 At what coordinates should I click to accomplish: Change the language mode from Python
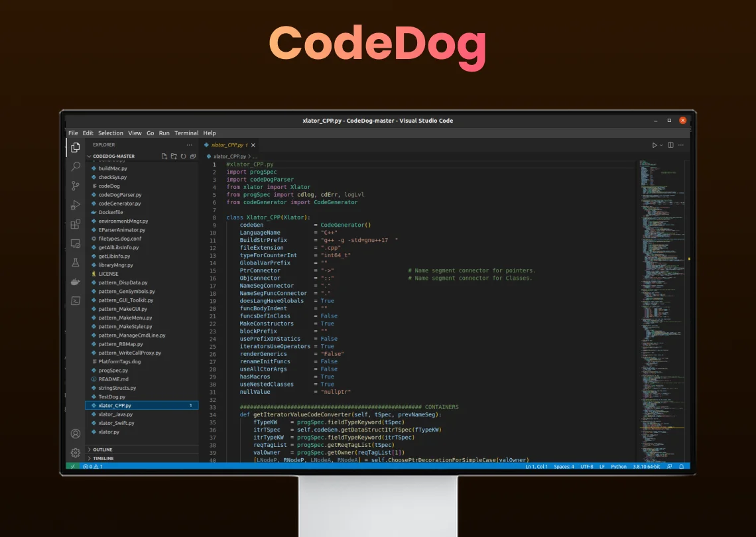pyautogui.click(x=619, y=466)
